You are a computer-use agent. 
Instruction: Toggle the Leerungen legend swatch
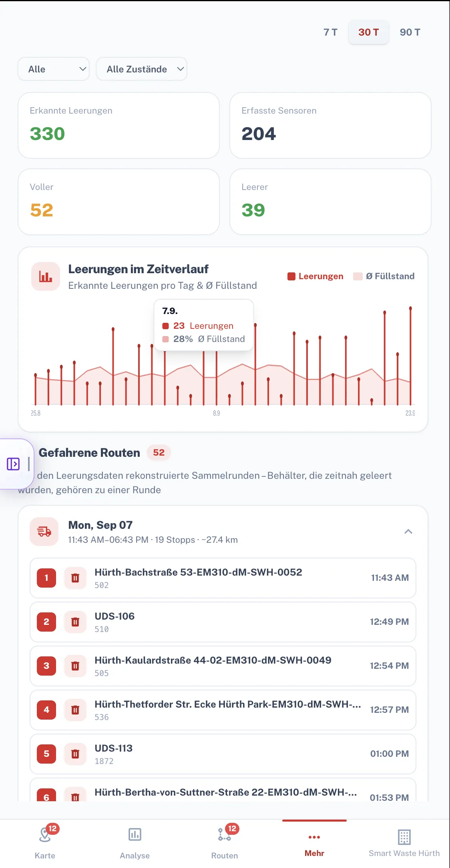click(x=291, y=276)
